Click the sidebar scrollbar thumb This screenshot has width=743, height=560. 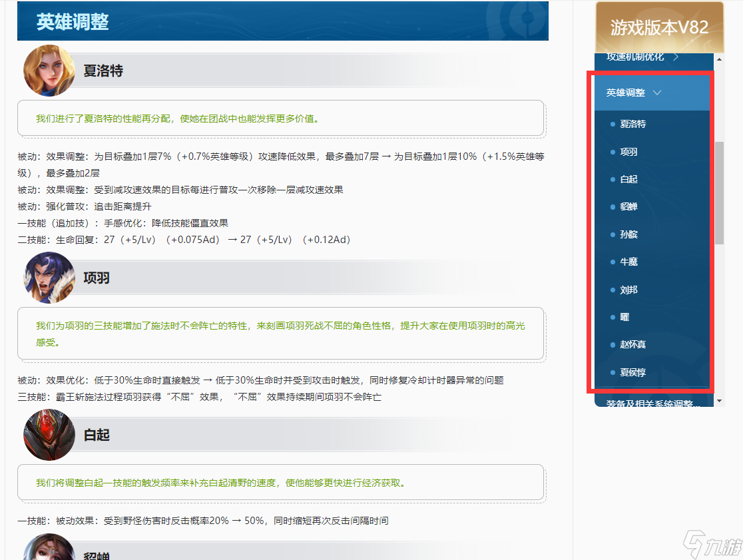[x=719, y=193]
